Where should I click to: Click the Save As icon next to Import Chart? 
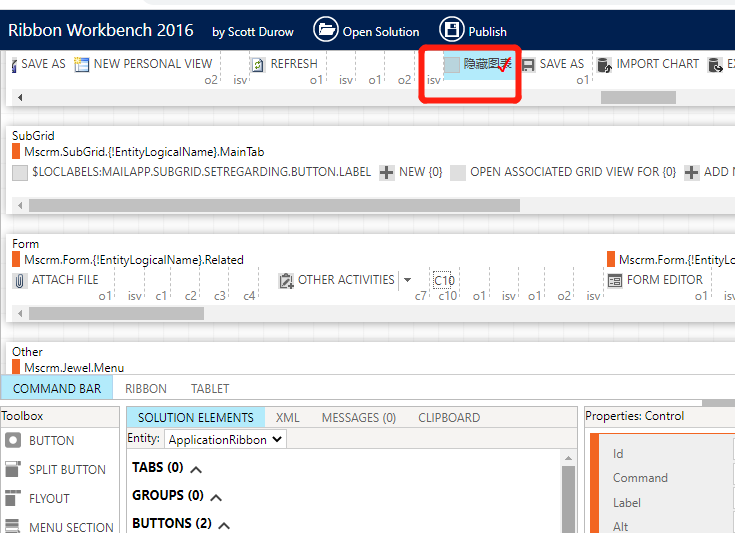[x=528, y=65]
